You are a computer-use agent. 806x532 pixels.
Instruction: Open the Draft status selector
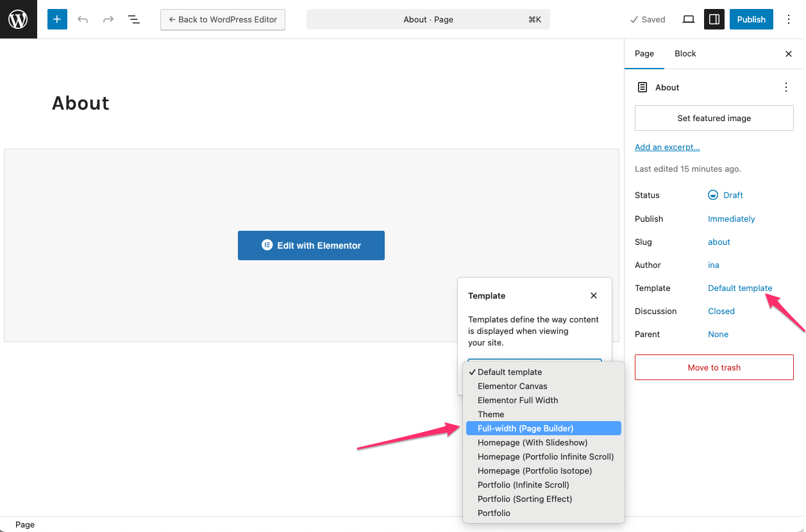(x=725, y=195)
